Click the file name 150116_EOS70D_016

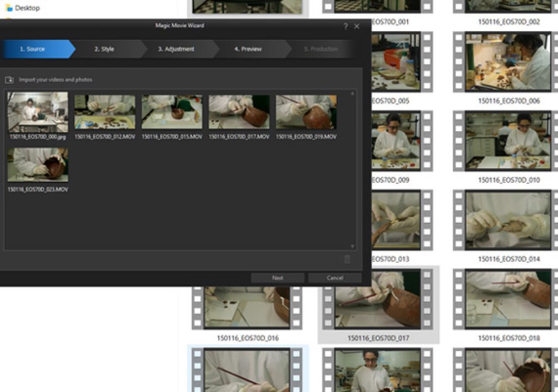(x=248, y=338)
